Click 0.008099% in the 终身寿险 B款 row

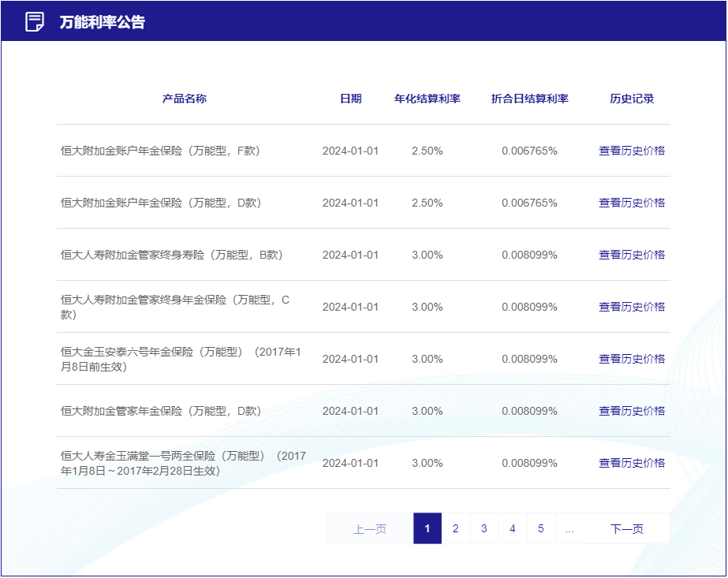click(x=530, y=255)
